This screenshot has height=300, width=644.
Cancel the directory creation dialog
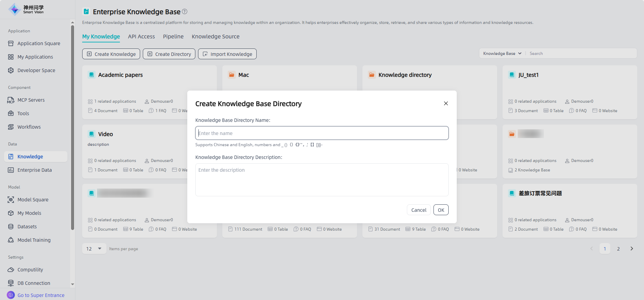point(418,210)
